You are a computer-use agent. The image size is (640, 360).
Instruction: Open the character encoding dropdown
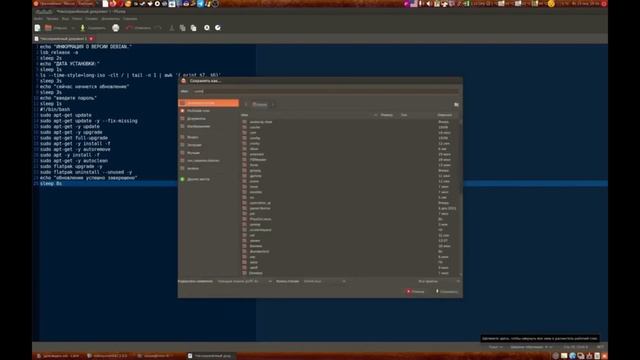coord(245,281)
